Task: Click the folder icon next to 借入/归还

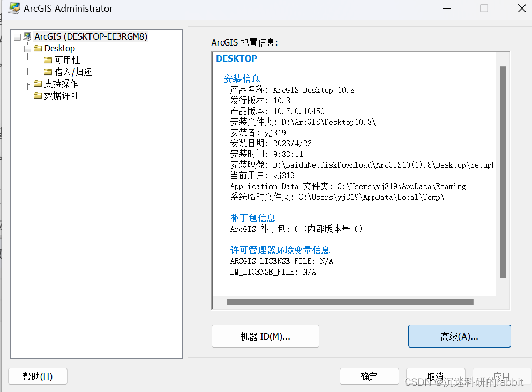Action: point(48,72)
